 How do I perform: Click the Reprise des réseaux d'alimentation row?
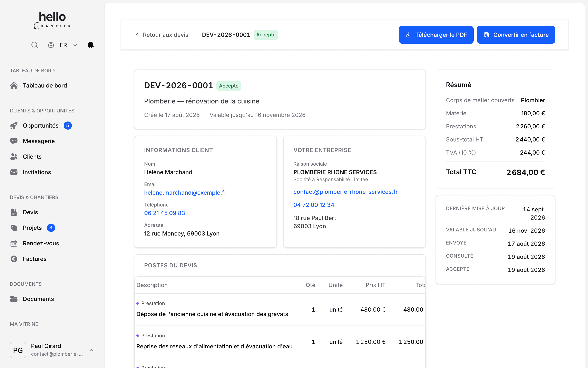[280, 342]
